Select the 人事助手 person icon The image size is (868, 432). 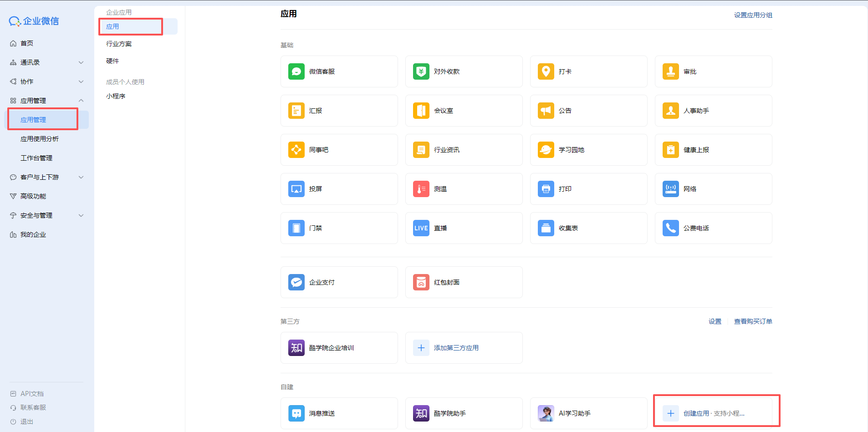coord(671,111)
